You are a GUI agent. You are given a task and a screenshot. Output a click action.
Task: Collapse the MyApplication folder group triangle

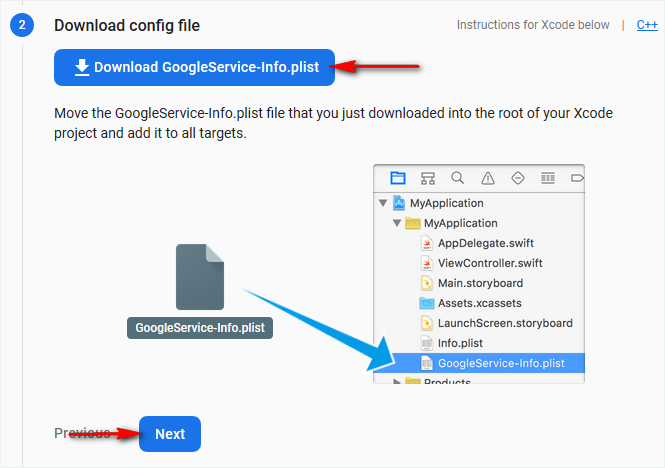pyautogui.click(x=397, y=223)
